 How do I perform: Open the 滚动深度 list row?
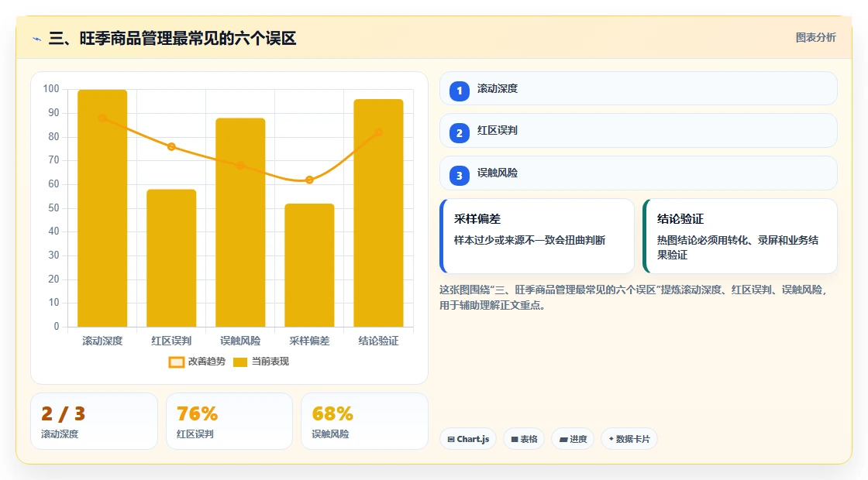click(x=639, y=88)
